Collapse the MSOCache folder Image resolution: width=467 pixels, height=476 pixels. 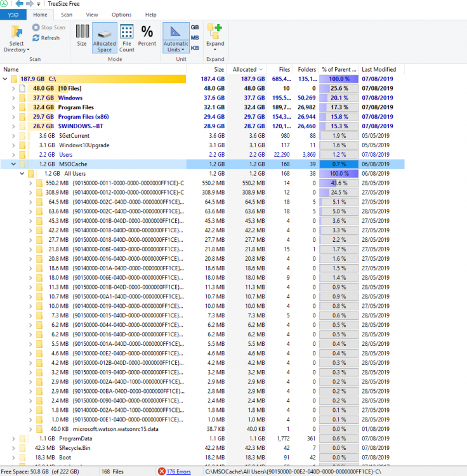(13, 164)
